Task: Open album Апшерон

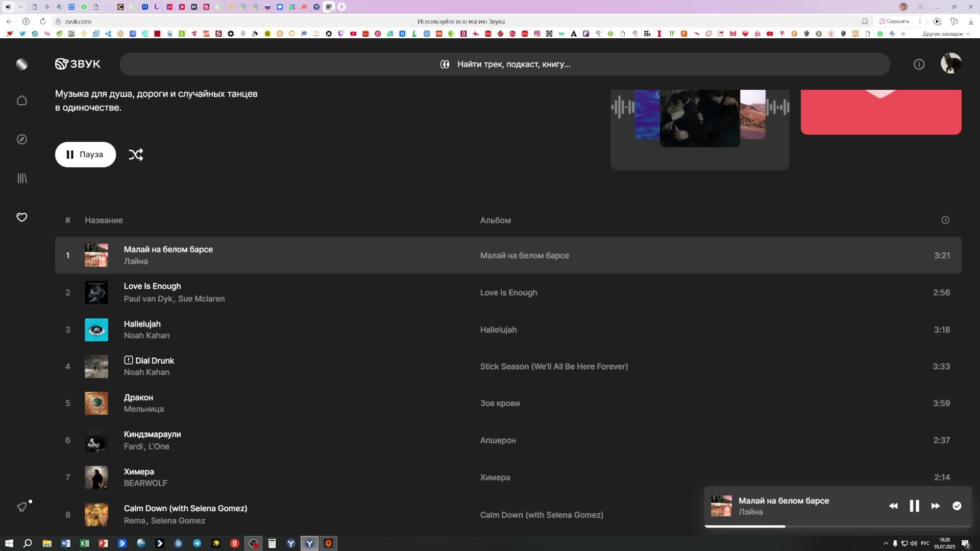Action: [x=498, y=440]
